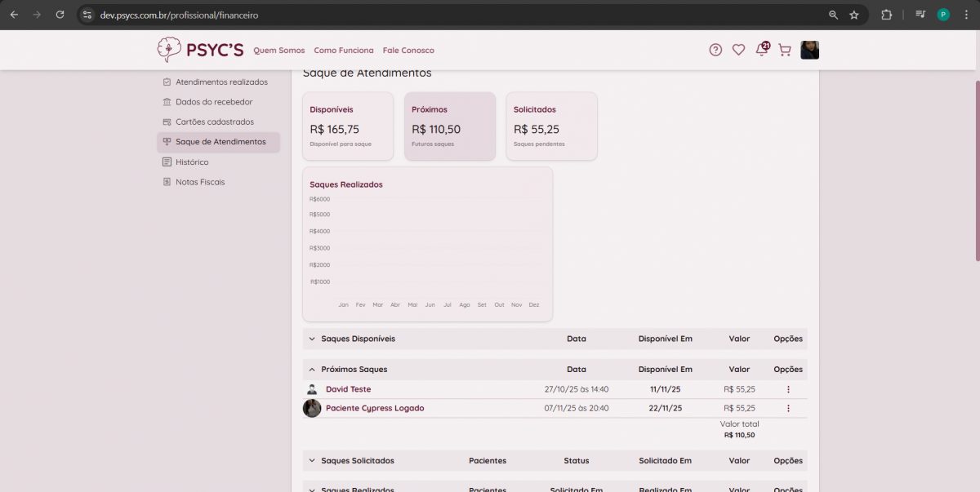This screenshot has width=980, height=492.
Task: Click the PSYC'S logo
Action: [200, 50]
